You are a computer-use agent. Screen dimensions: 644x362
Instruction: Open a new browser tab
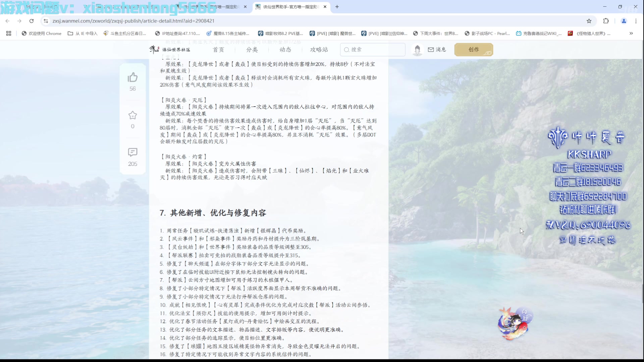pyautogui.click(x=337, y=7)
